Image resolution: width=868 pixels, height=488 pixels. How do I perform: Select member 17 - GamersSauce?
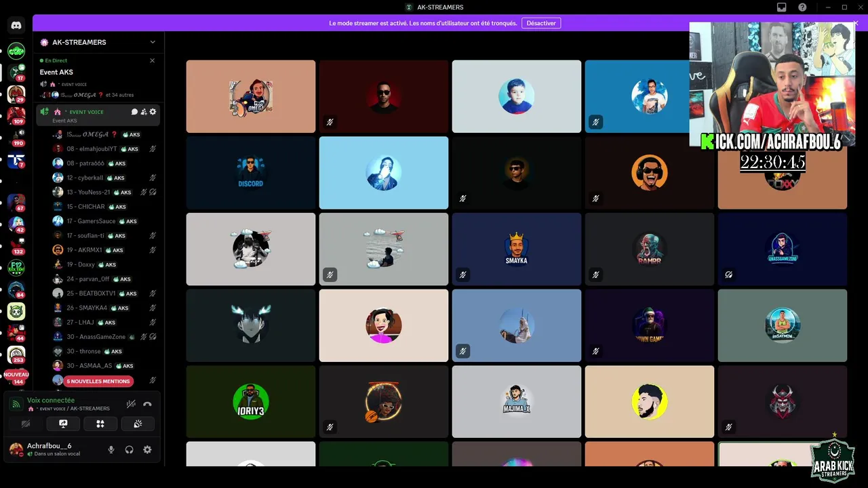coord(104,221)
